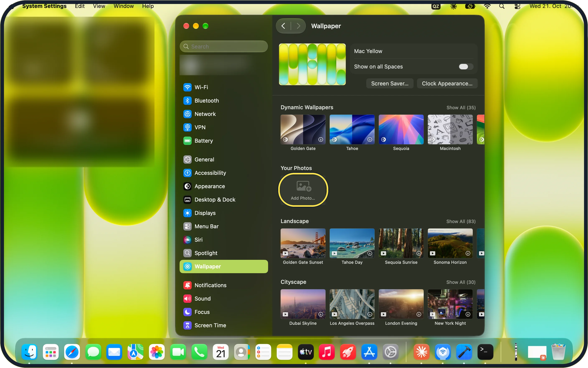Open Accessibility settings
Image resolution: width=588 pixels, height=368 pixels.
(x=224, y=173)
